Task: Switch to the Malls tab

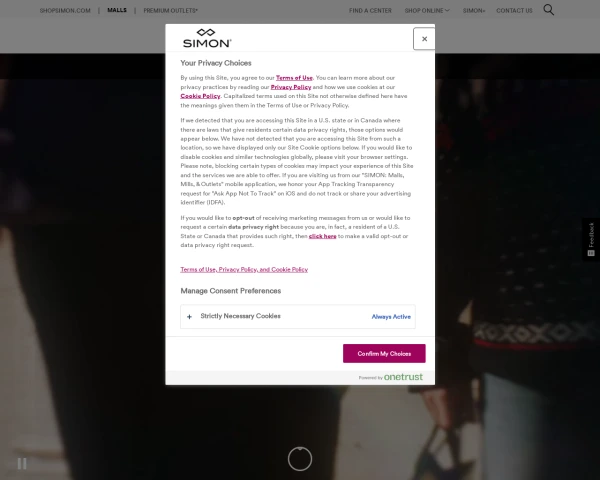Action: point(117,10)
